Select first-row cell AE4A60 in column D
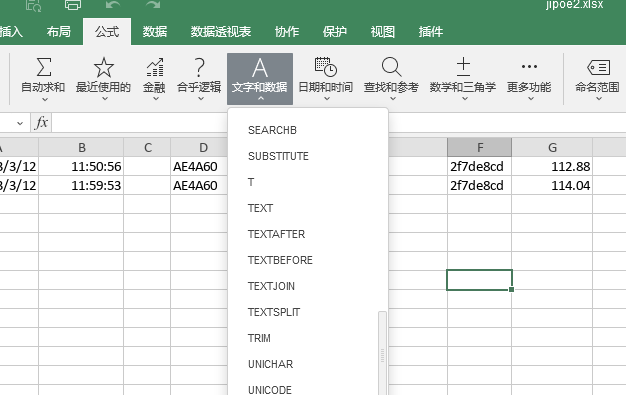This screenshot has height=395, width=626. (x=199, y=166)
